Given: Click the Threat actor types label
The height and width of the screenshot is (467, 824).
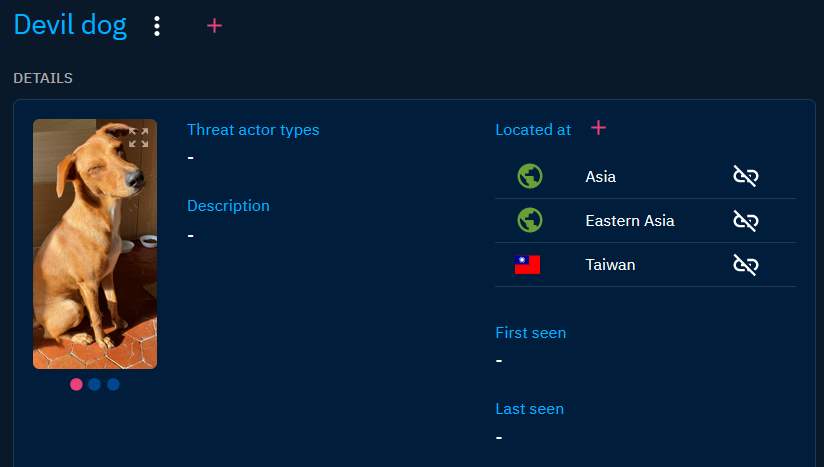Looking at the screenshot, I should click(x=253, y=129).
